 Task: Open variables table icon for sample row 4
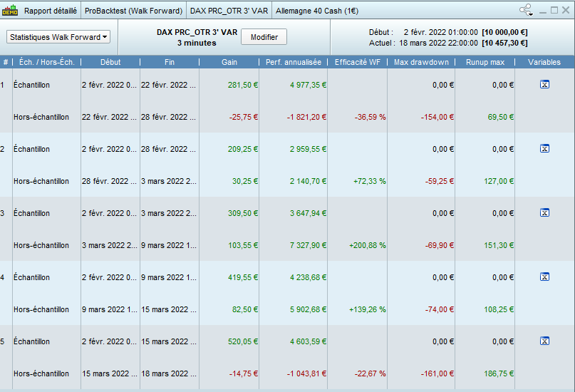tap(544, 277)
